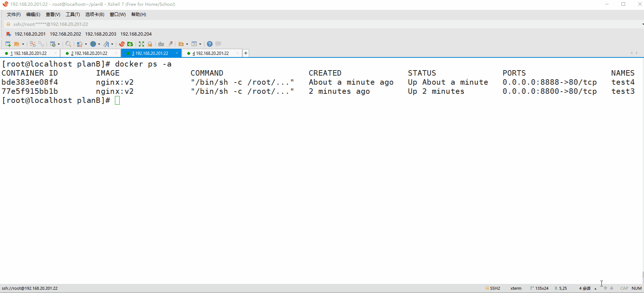Open the 工具(T) menu

(x=73, y=15)
